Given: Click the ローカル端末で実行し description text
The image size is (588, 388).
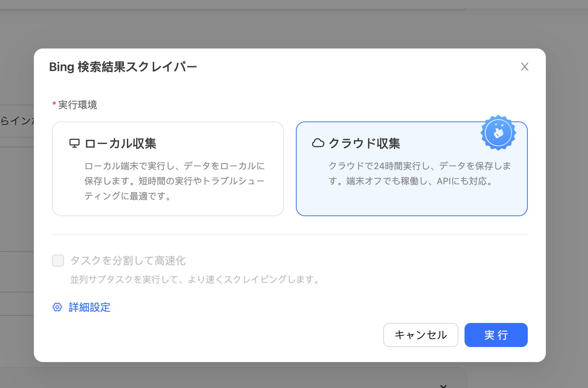Looking at the screenshot, I should pos(175,181).
